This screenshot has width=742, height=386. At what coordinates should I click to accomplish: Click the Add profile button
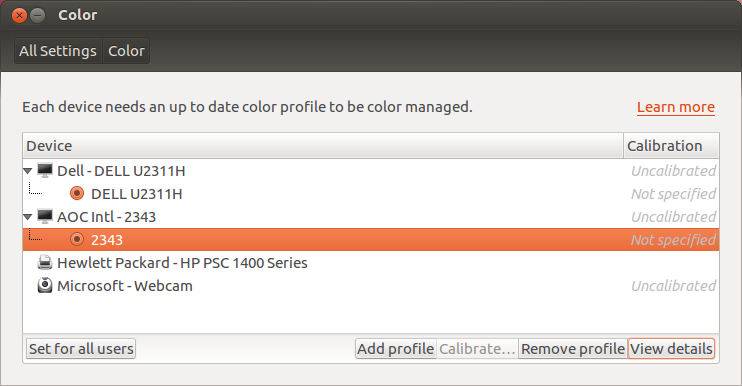[x=396, y=349]
